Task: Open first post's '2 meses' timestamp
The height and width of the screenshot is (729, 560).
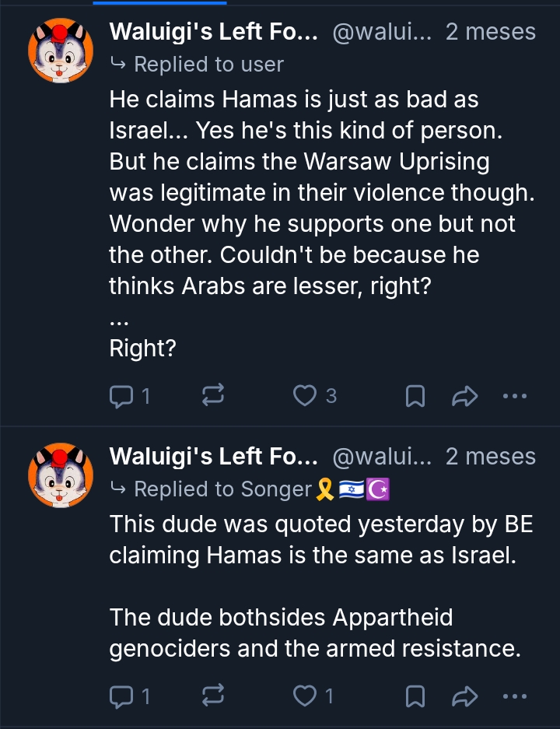Action: pyautogui.click(x=490, y=32)
